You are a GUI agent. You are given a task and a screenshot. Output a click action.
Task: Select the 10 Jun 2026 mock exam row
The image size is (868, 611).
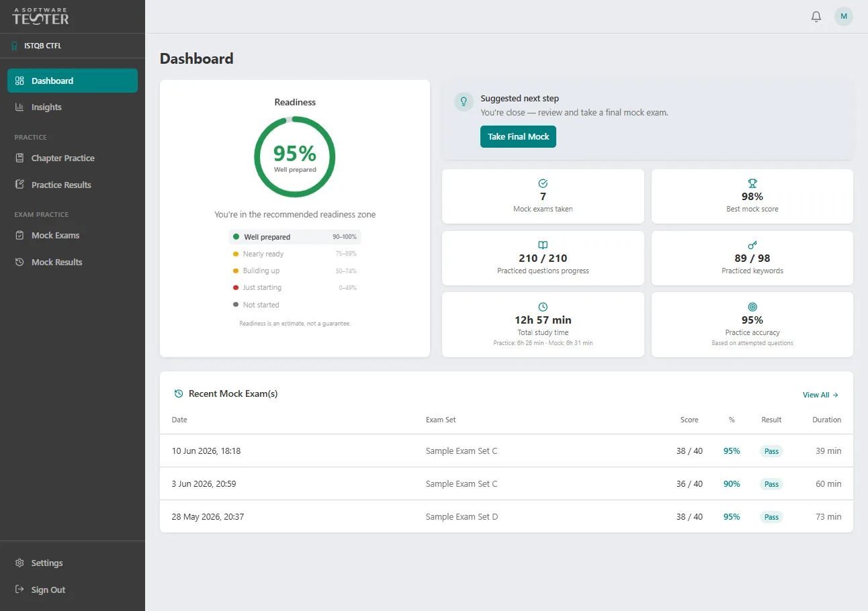pyautogui.click(x=507, y=451)
